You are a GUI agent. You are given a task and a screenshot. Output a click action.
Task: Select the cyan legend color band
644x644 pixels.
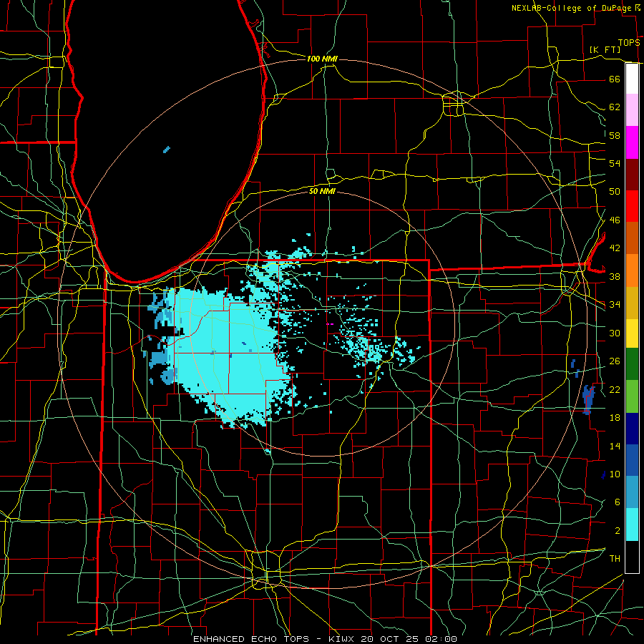click(632, 525)
